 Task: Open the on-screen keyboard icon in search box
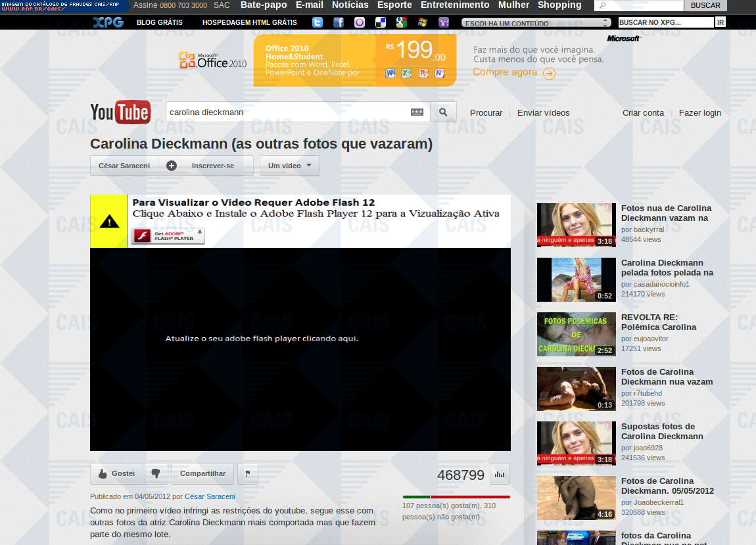pyautogui.click(x=417, y=112)
